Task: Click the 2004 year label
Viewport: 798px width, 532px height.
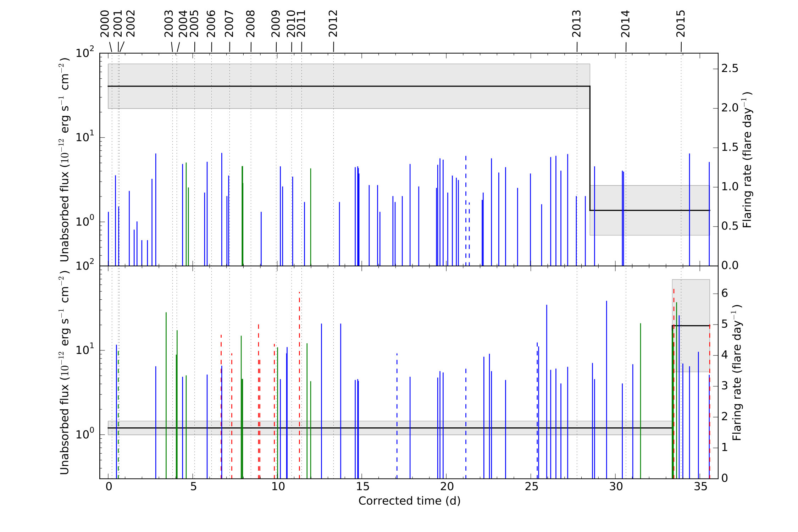Action: 183,24
